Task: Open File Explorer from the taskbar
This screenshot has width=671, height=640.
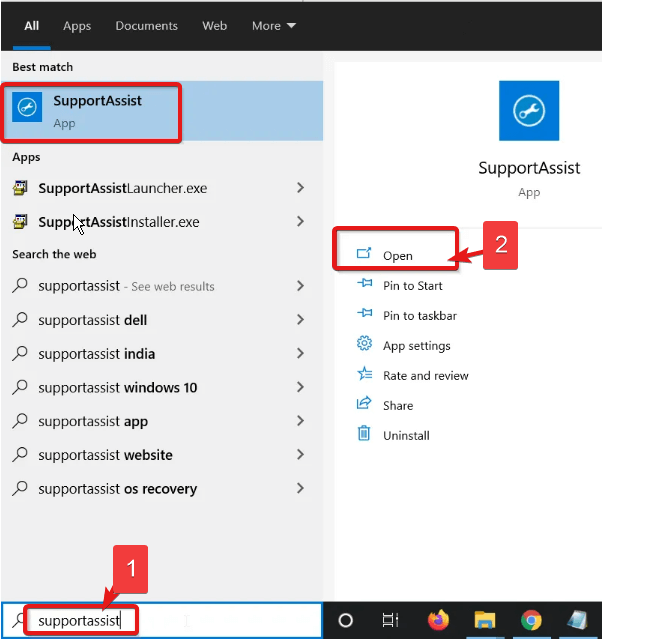Action: click(484, 620)
